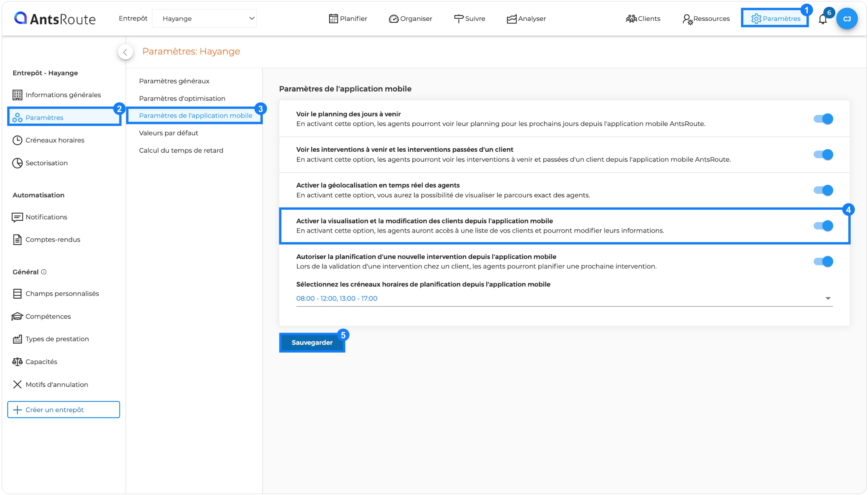Image resolution: width=868 pixels, height=495 pixels.
Task: Expand the créneaux horaires de planification dropdown
Action: coord(828,298)
